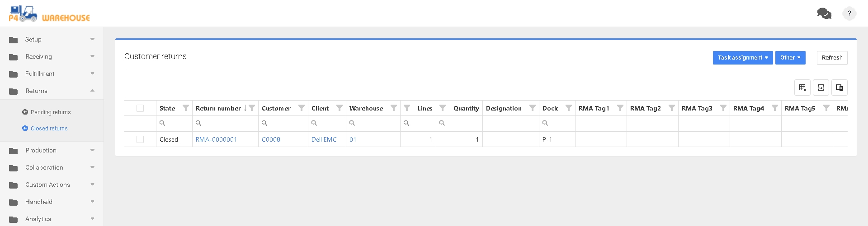Click the filter icon on State column
Viewport: 868px width, 226px height.
[185, 108]
